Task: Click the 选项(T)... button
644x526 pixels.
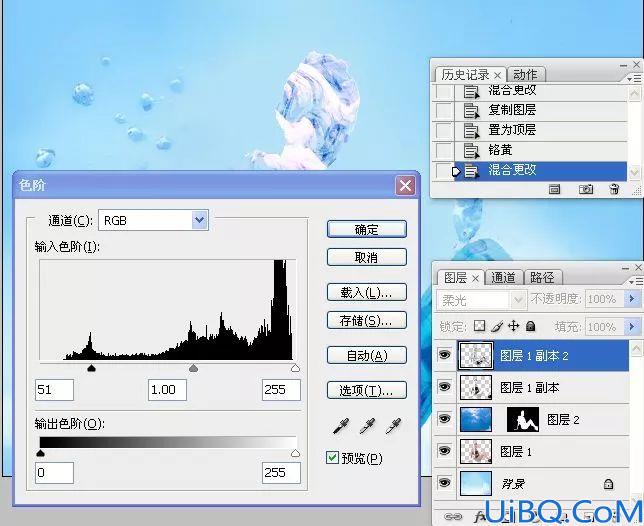Action: (x=367, y=390)
